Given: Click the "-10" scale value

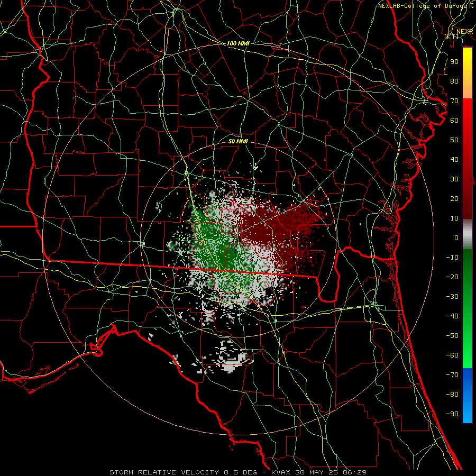Looking at the screenshot, I should tap(452, 258).
